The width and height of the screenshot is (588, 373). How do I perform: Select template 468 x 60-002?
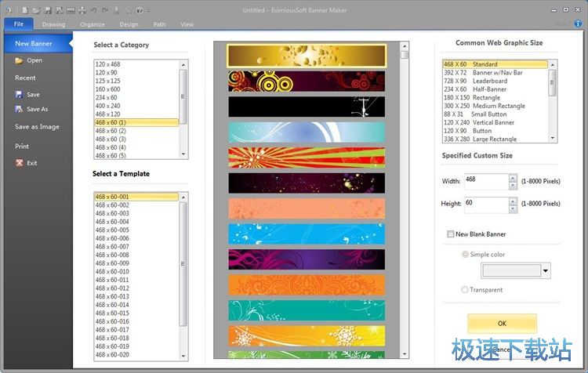tap(136, 205)
